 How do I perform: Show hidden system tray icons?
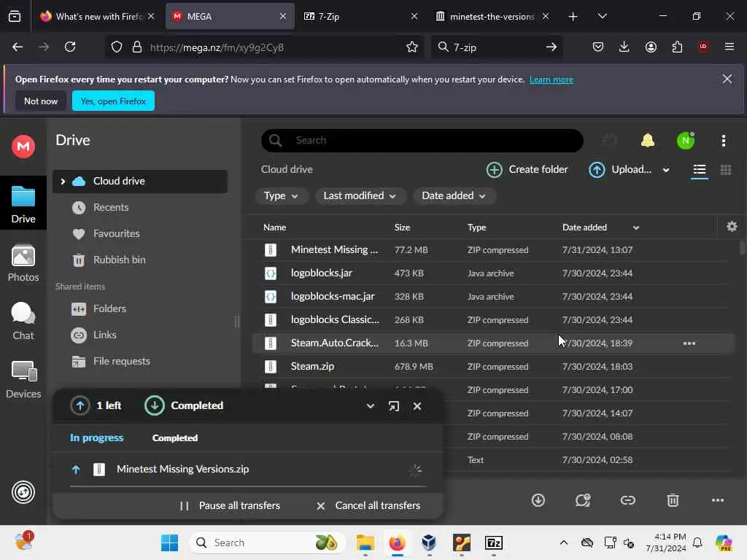pos(564,542)
